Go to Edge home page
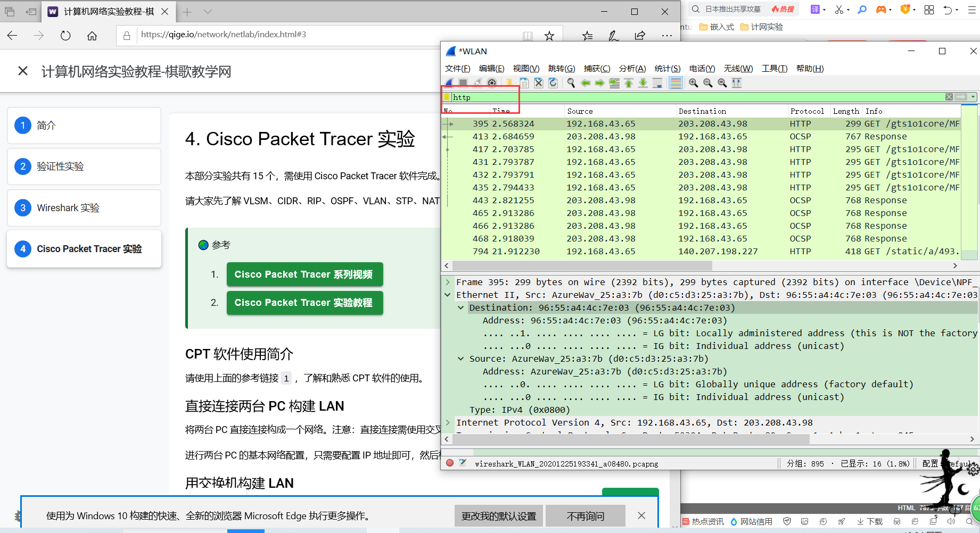The width and height of the screenshot is (980, 533). click(92, 36)
